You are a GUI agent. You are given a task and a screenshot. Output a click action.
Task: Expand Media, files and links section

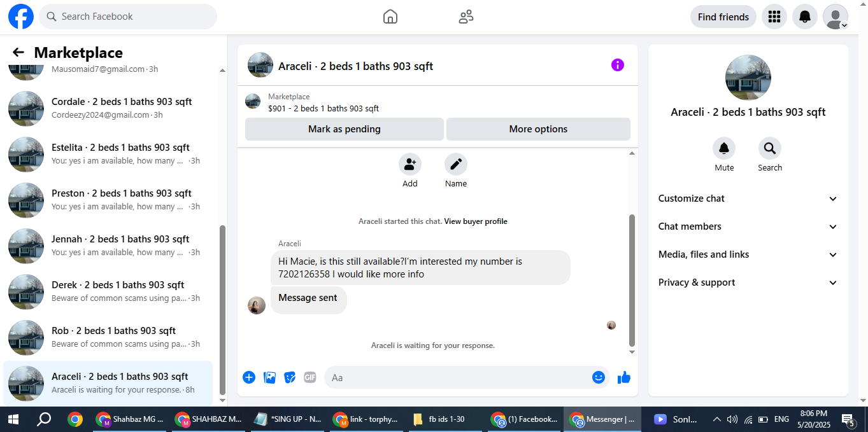[x=748, y=254]
